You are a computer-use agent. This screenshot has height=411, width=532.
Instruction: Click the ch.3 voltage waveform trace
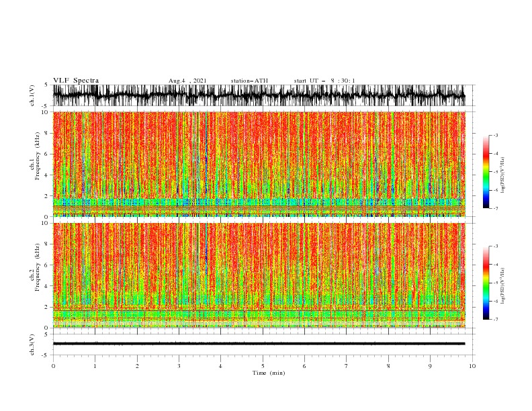click(x=259, y=344)
